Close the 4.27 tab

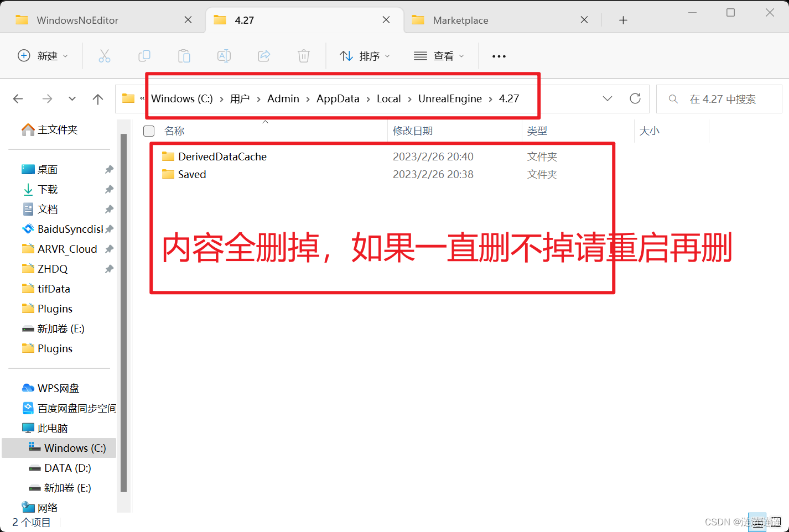[x=386, y=20]
